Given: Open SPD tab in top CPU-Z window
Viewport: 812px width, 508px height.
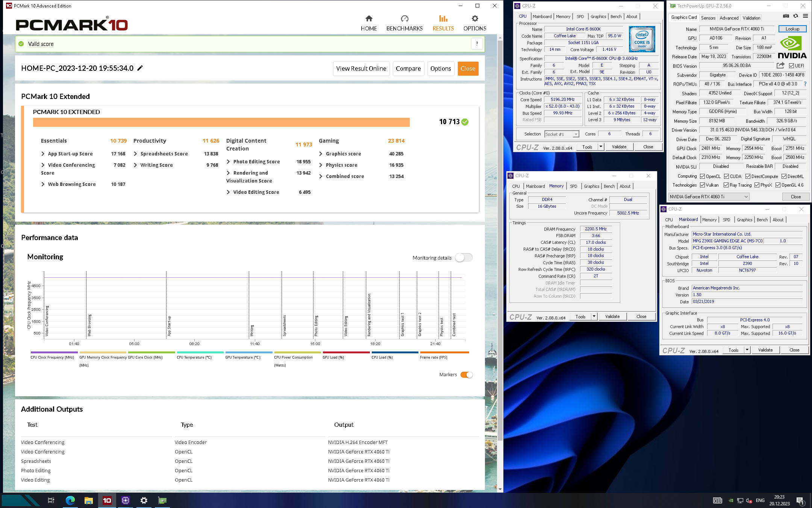Looking at the screenshot, I should pyautogui.click(x=580, y=16).
